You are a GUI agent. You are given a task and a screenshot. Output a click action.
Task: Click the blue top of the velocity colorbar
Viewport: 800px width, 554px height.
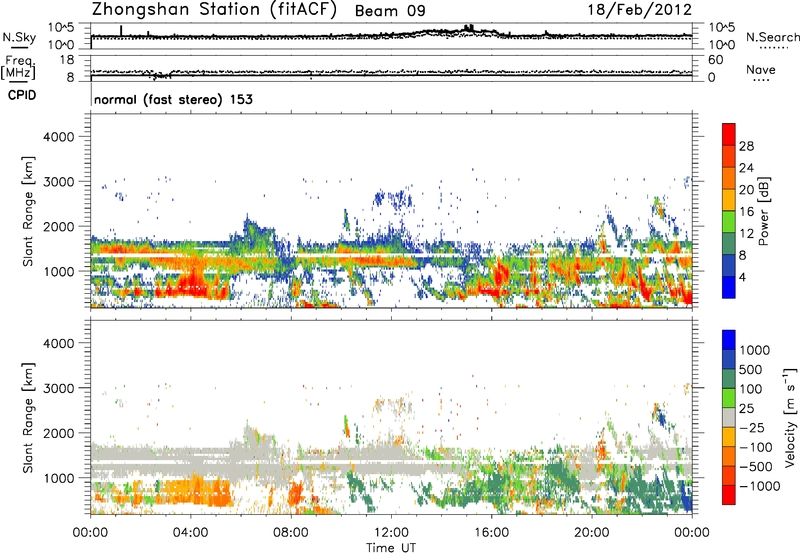point(729,340)
